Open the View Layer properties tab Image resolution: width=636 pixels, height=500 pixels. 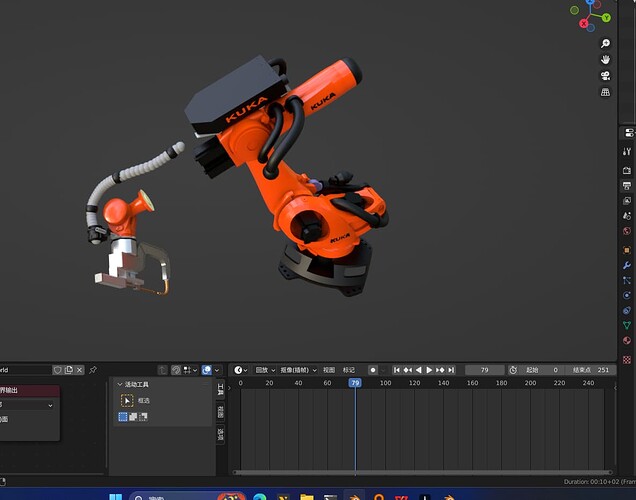pyautogui.click(x=627, y=201)
